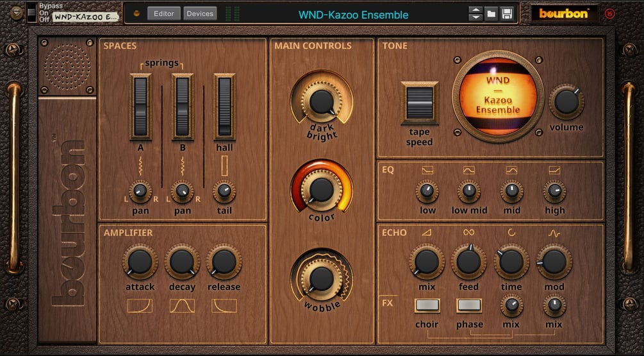Click the decay bell curve icon
Viewport: 644px width, 356px height.
click(182, 306)
